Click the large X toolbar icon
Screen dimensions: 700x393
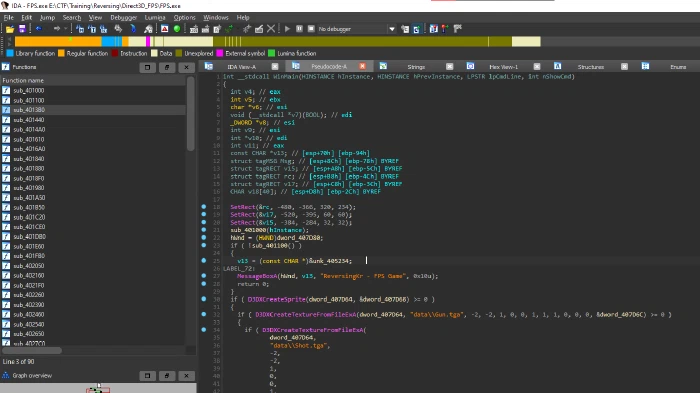coord(271,29)
